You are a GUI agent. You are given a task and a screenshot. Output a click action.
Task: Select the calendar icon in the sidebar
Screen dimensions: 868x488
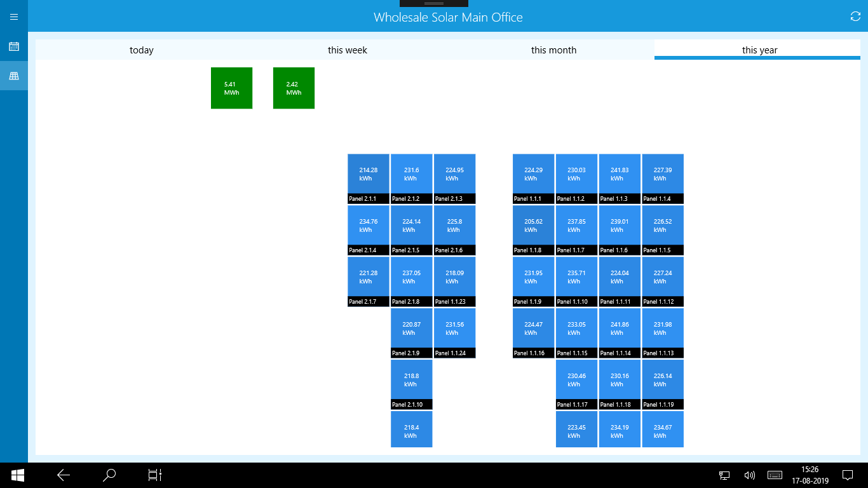[x=13, y=47]
